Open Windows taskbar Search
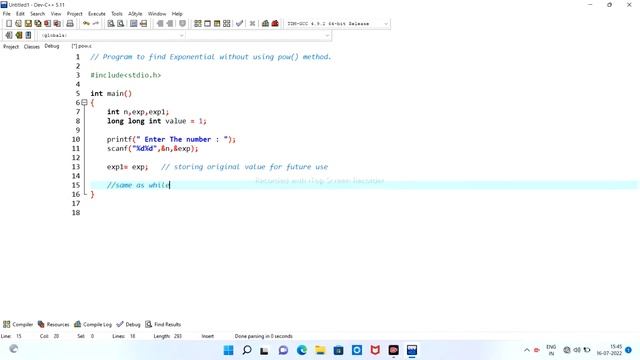 pyautogui.click(x=247, y=350)
